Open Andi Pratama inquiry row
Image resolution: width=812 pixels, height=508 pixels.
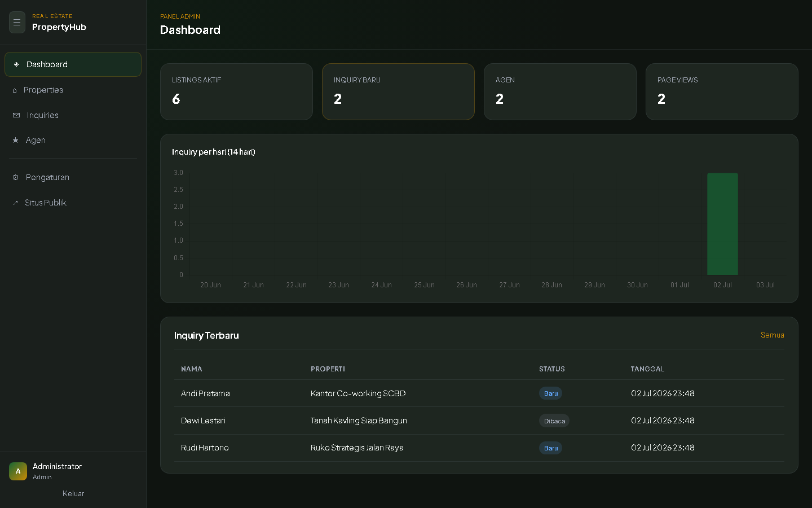(479, 393)
